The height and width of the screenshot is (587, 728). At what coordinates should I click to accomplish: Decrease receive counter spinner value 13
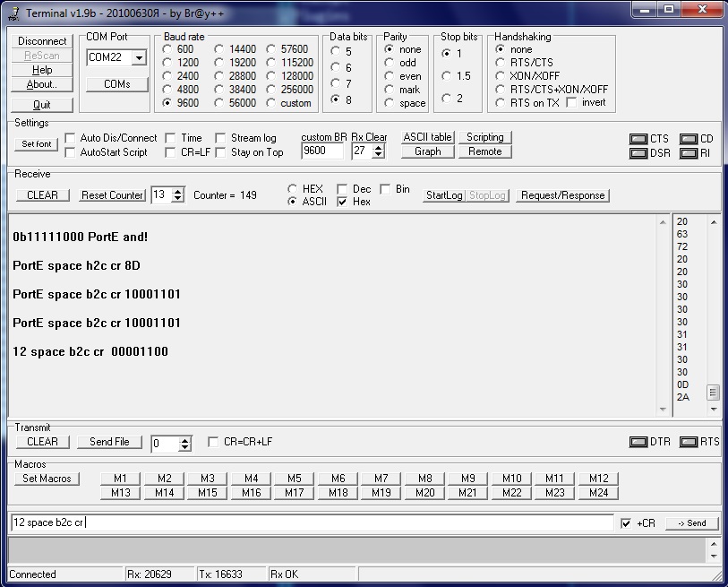177,198
